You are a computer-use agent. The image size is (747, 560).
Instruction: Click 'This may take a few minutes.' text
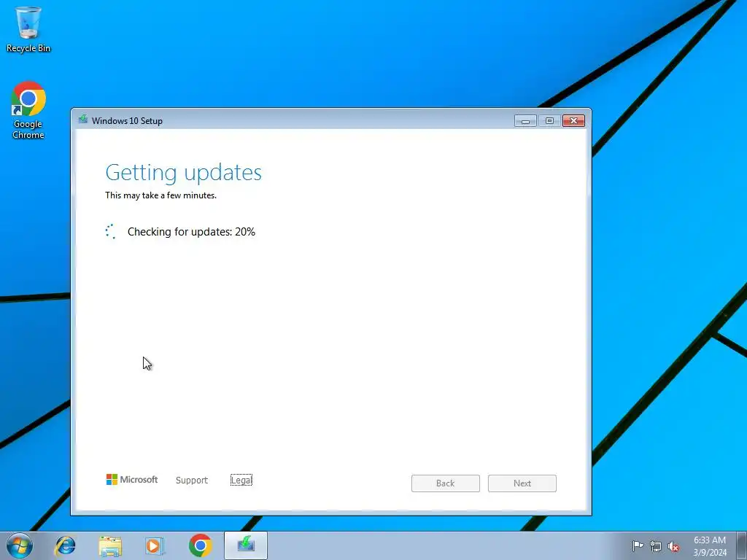[160, 195]
